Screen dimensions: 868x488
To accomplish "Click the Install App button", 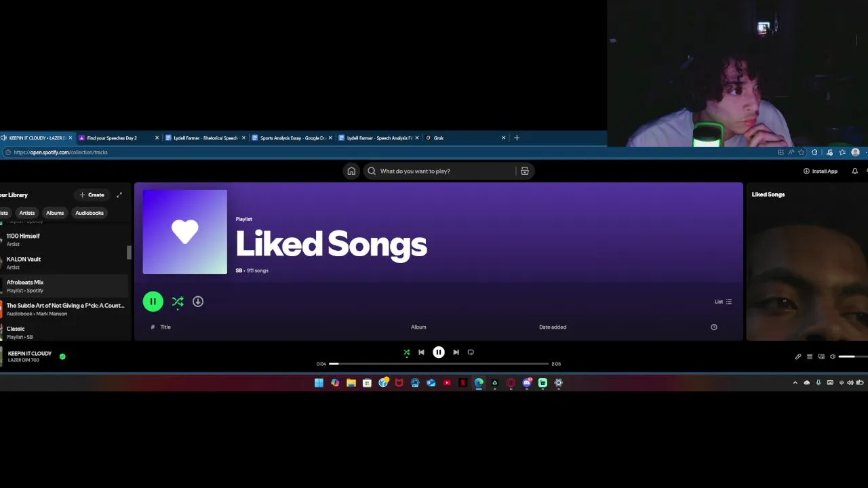I will coord(821,171).
